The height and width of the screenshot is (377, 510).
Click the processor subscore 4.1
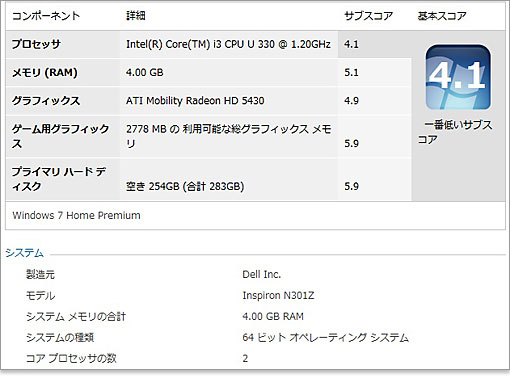(351, 44)
